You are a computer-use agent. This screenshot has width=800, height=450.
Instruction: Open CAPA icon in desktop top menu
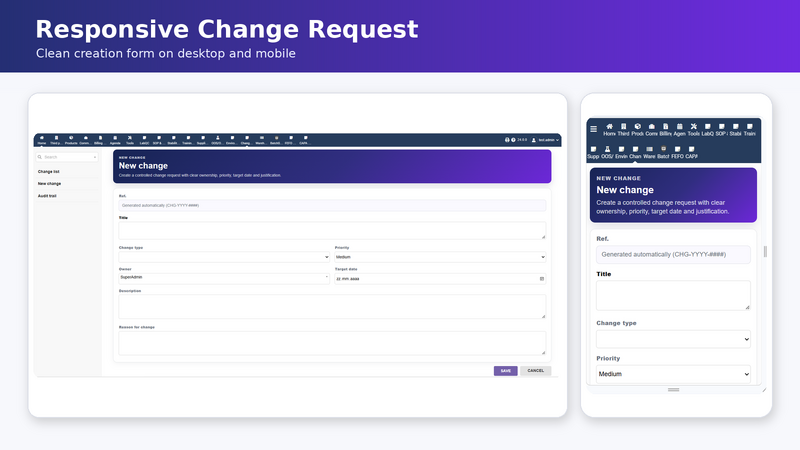click(x=306, y=138)
